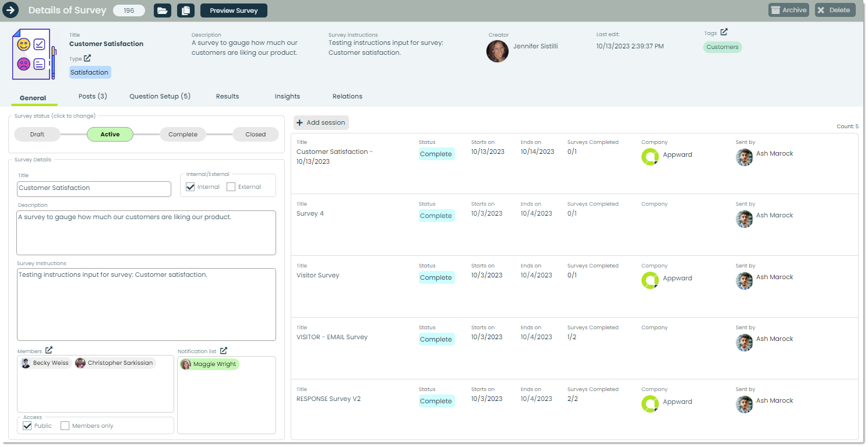Click Ash Marock avatar in RESPONSE Survey V2 row
868x447 pixels.
point(744,404)
